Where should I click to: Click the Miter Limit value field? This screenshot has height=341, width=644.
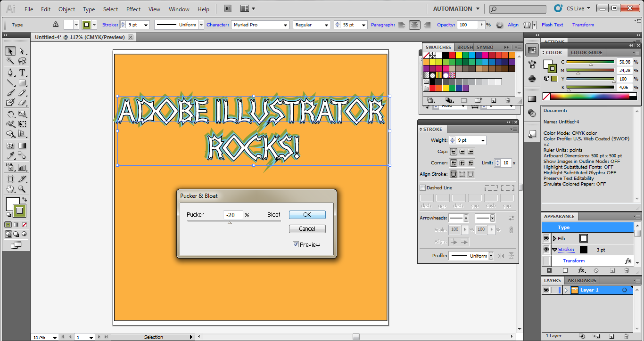(506, 163)
